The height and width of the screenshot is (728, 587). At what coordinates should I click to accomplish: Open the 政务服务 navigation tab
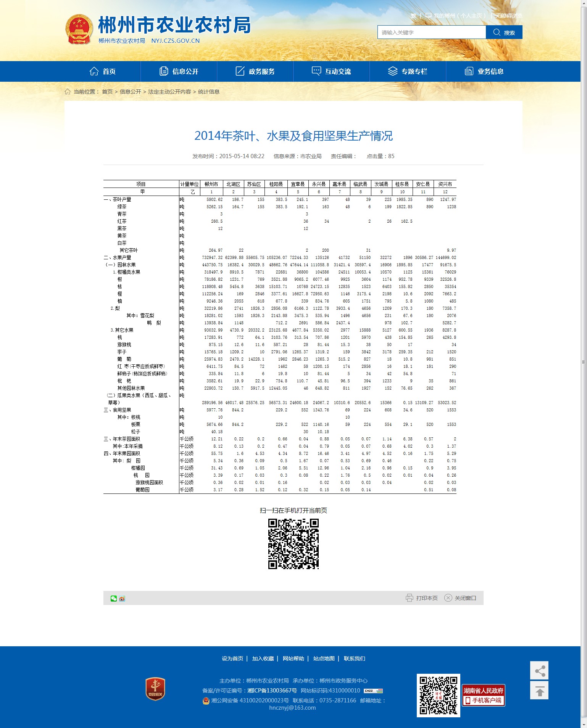255,71
